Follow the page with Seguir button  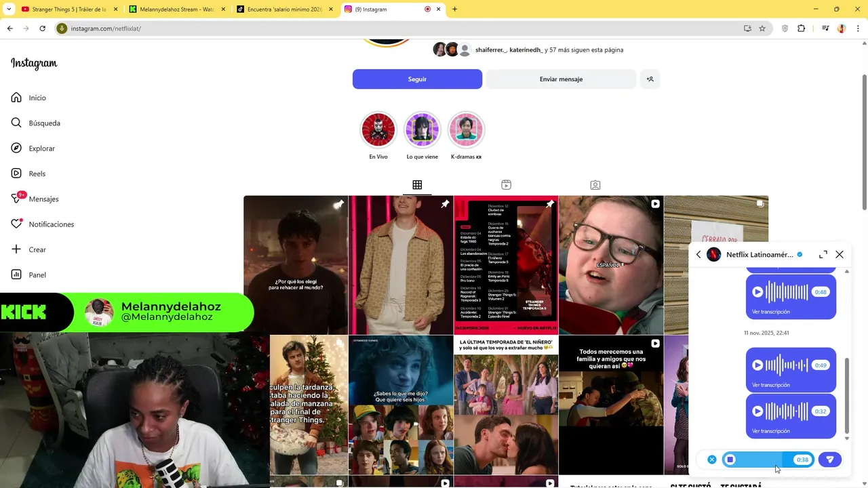417,79
